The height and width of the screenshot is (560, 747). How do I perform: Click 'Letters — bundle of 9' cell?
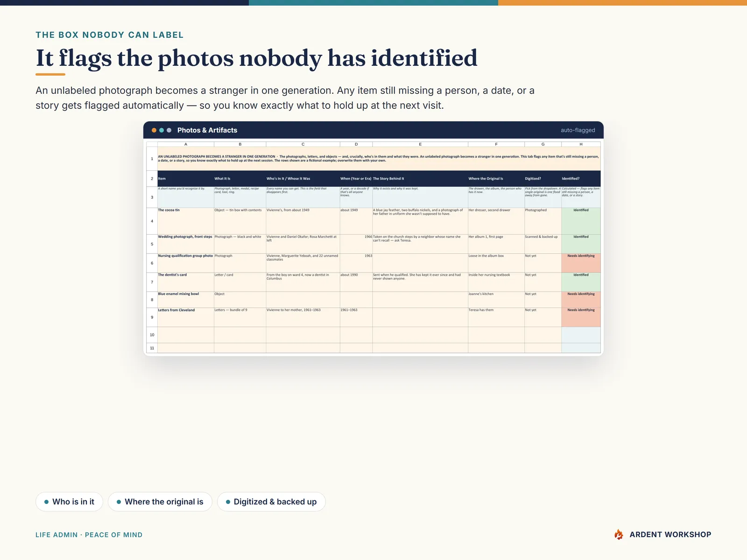tap(240, 317)
